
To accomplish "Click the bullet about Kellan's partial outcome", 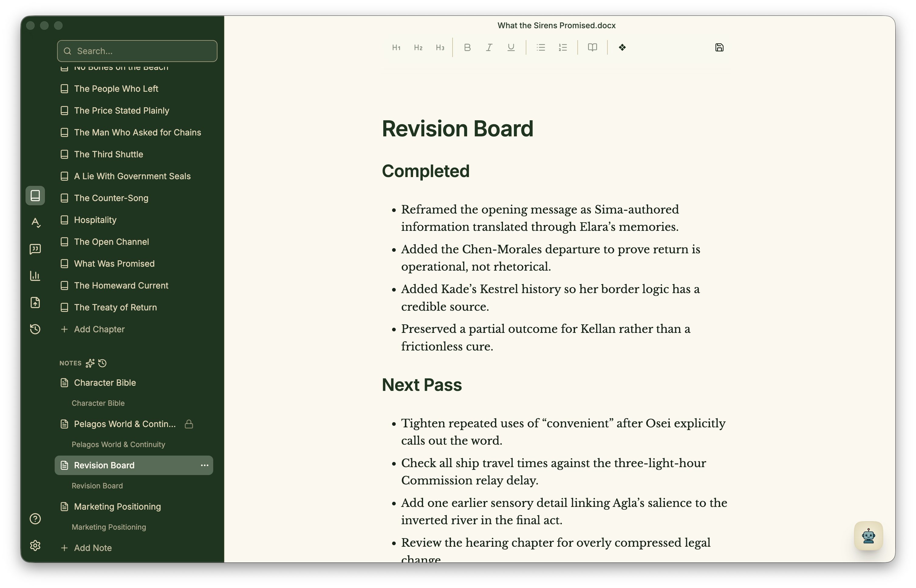I will point(546,337).
